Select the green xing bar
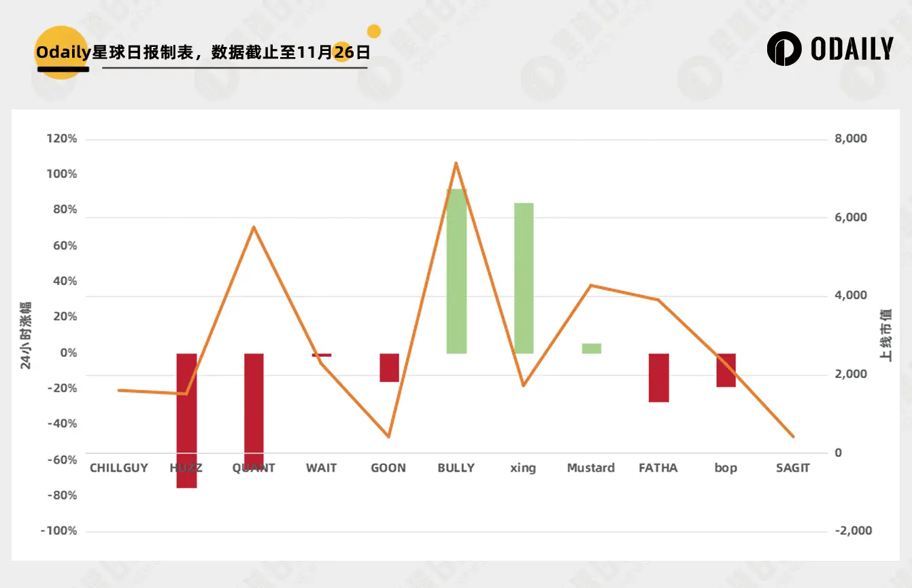Screen dimensions: 912x588 tap(524, 278)
